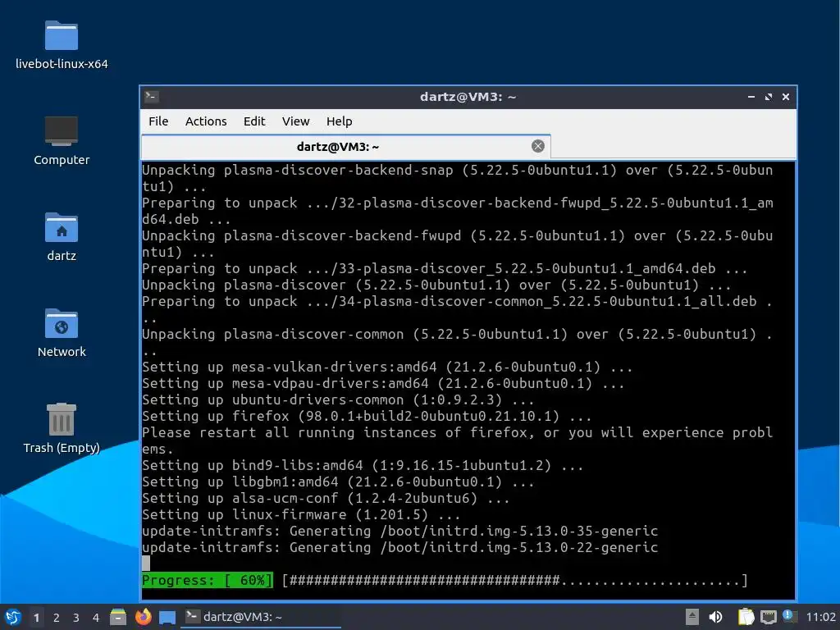
Task: Open the livebot-linux-x64 desktop folder
Action: pyautogui.click(x=61, y=45)
